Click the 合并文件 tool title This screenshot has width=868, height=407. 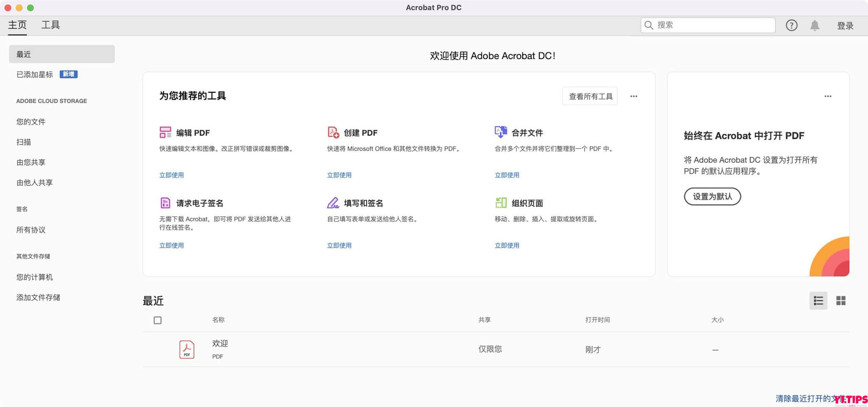(x=527, y=133)
